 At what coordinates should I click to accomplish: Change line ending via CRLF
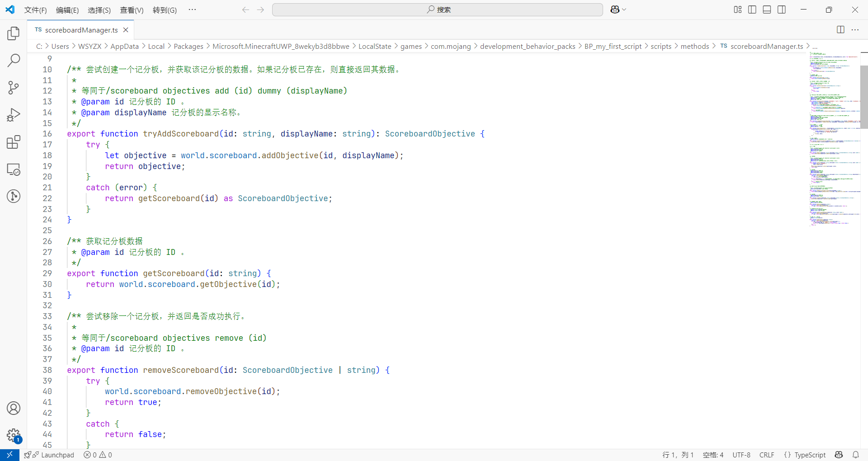pyautogui.click(x=767, y=455)
